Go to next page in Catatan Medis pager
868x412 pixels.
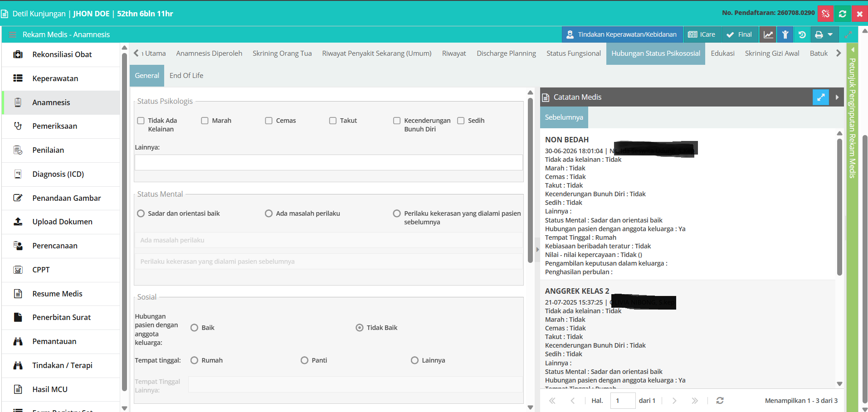(x=674, y=401)
